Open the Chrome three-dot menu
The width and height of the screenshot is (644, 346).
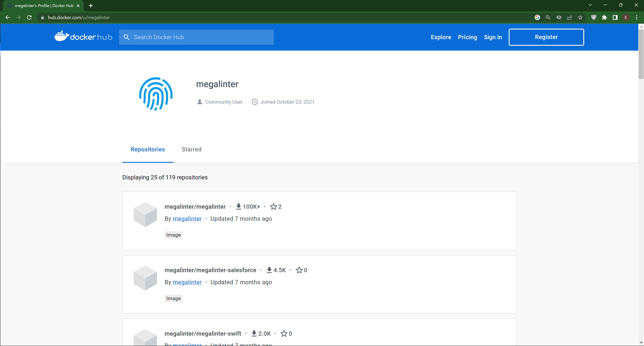pos(636,17)
